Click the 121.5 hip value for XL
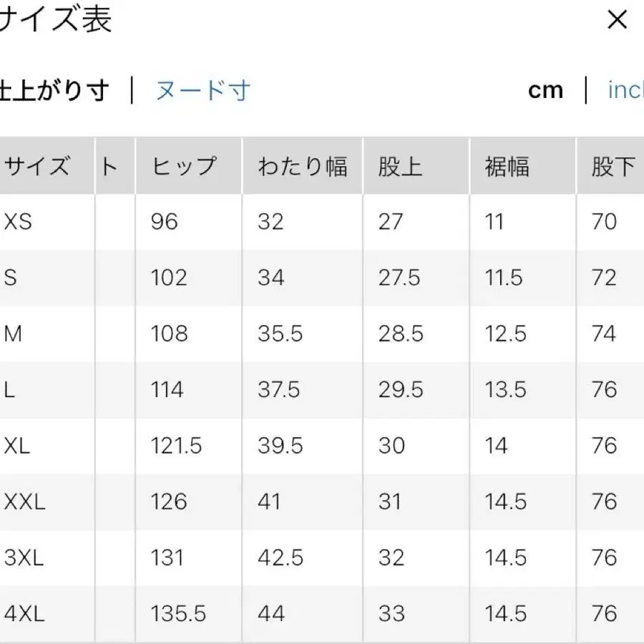The width and height of the screenshot is (644, 644). click(177, 445)
